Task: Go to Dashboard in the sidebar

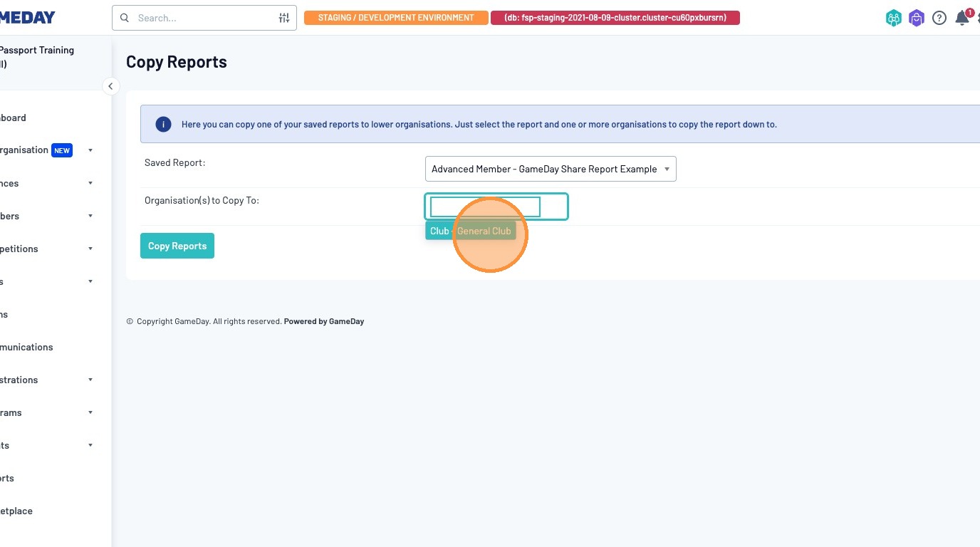Action: coord(13,118)
